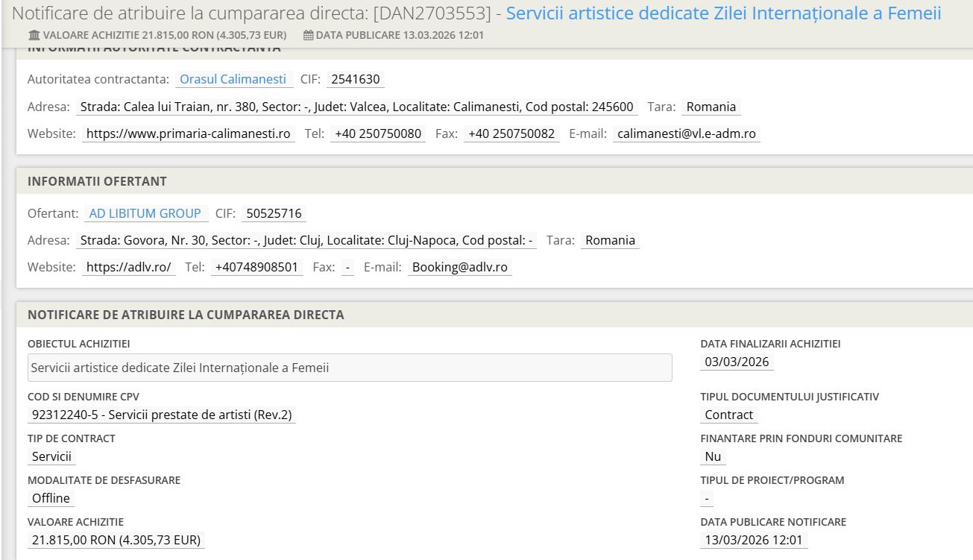Click the authority CIF value 2541630
The width and height of the screenshot is (973, 560).
click(355, 80)
